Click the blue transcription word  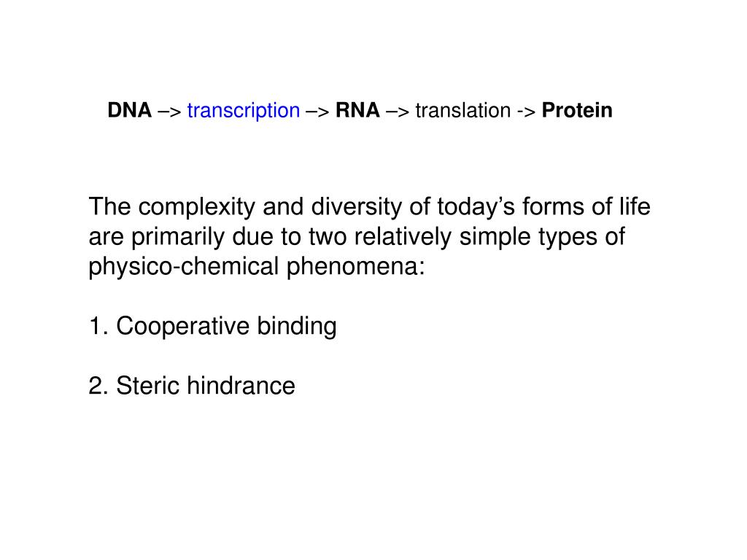pyautogui.click(x=244, y=111)
